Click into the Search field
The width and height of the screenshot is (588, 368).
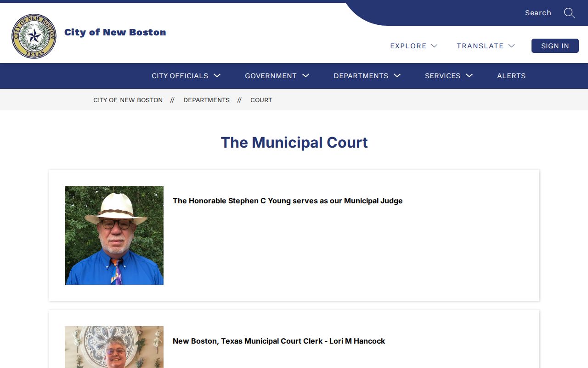tap(537, 13)
